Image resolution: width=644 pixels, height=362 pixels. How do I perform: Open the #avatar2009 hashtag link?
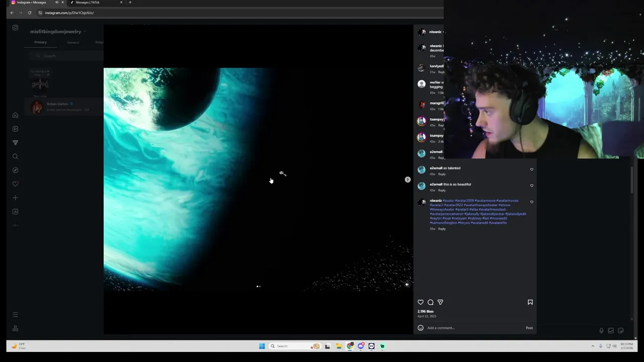tap(464, 201)
